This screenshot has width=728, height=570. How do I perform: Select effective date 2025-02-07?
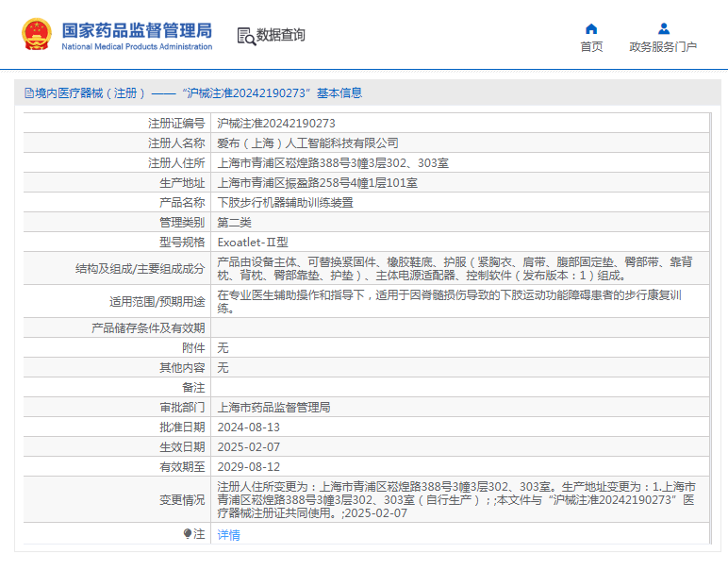pos(248,447)
